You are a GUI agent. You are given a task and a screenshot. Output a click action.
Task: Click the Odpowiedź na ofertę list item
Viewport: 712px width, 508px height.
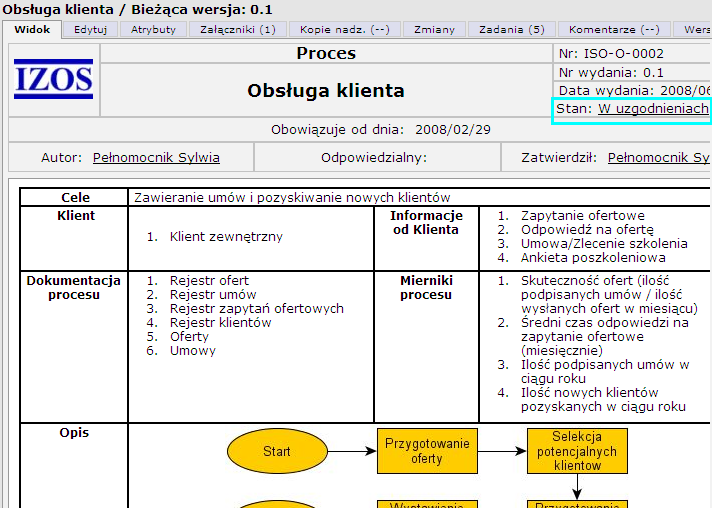pyautogui.click(x=587, y=230)
